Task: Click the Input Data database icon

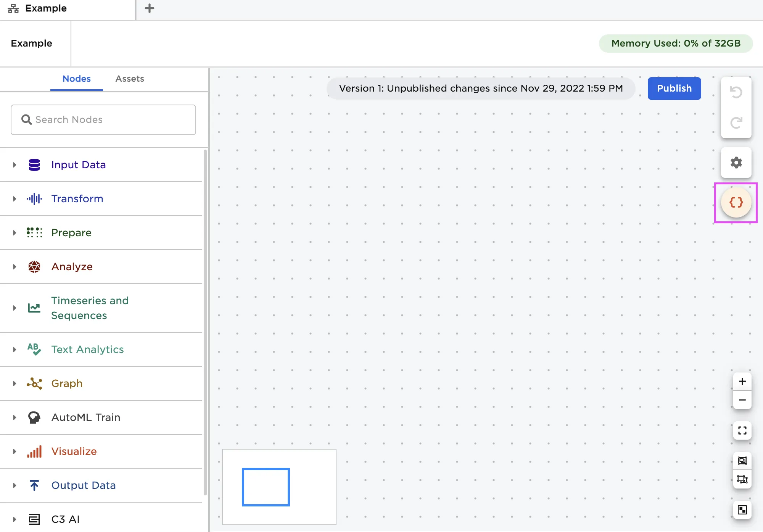Action: coord(34,165)
